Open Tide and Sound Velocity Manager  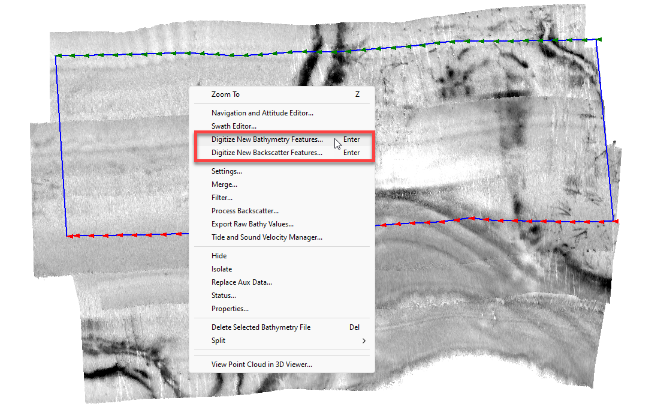click(x=282, y=238)
